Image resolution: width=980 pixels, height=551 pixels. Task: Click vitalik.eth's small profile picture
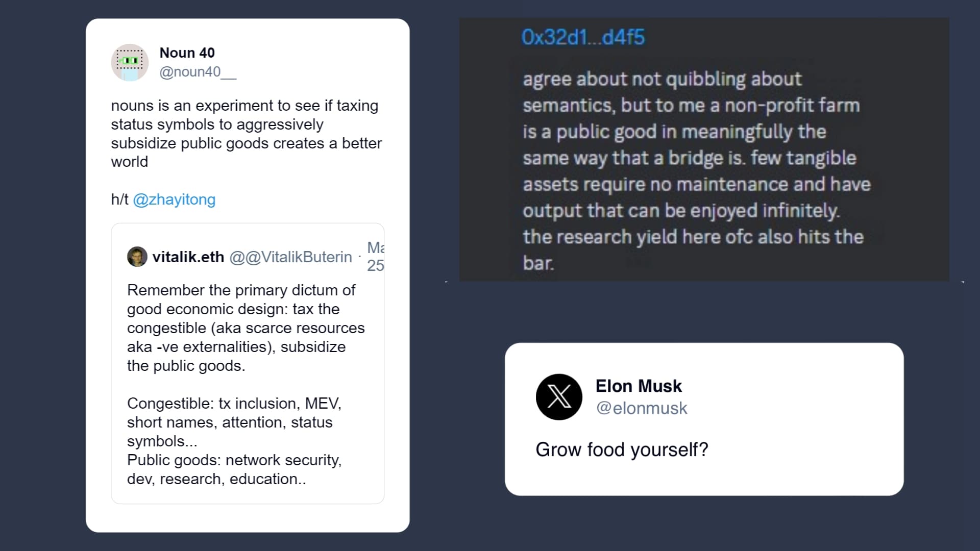(x=137, y=257)
